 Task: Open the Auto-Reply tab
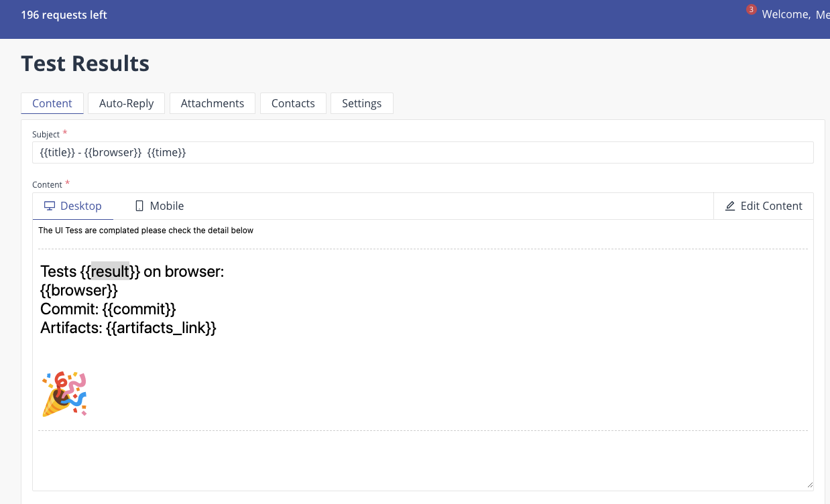127,103
